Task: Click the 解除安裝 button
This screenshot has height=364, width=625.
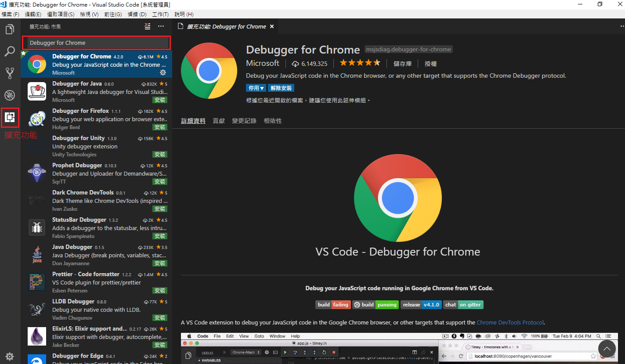Action: (281, 88)
